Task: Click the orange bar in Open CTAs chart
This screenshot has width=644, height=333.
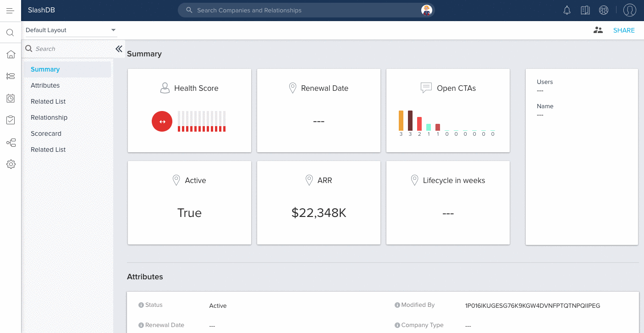Action: coord(401,121)
